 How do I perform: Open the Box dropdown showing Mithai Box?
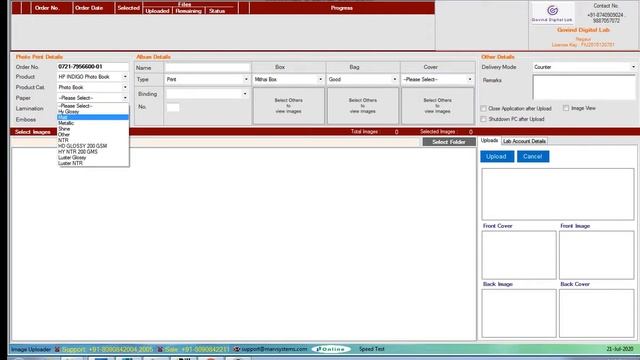click(320, 79)
